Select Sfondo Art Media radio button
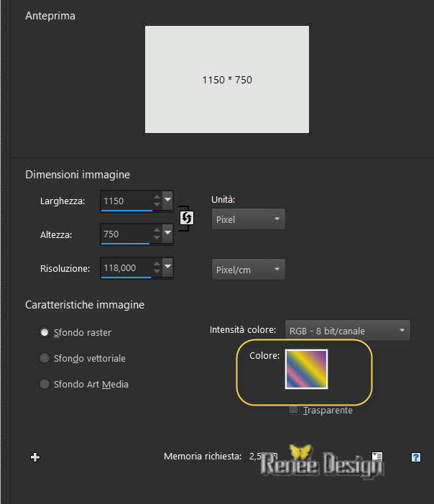The width and height of the screenshot is (434, 504). (45, 384)
